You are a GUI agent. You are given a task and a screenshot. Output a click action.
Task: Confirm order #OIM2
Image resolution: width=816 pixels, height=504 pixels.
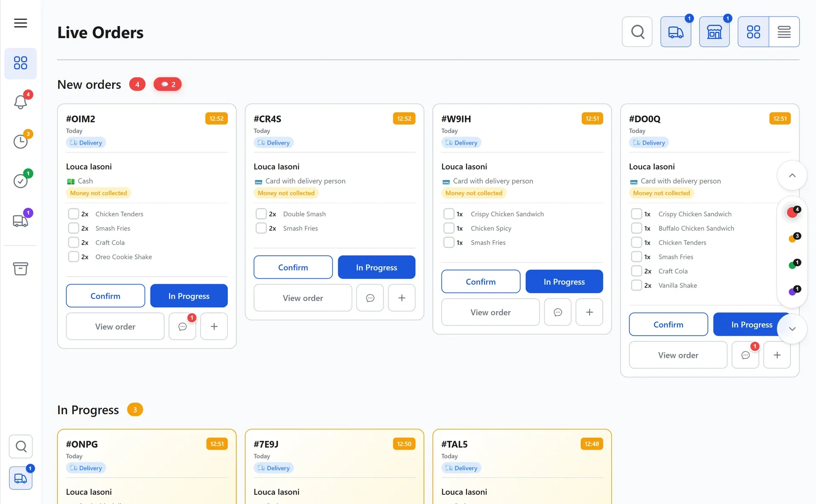coord(105,296)
